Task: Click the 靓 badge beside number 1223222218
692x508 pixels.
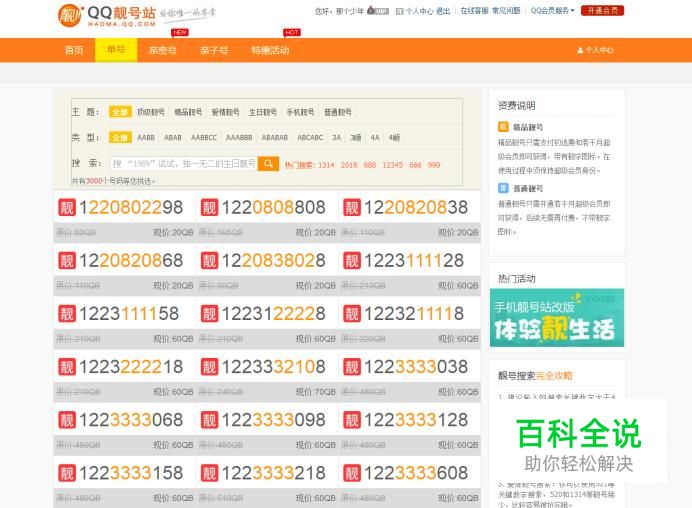Action: 67,367
